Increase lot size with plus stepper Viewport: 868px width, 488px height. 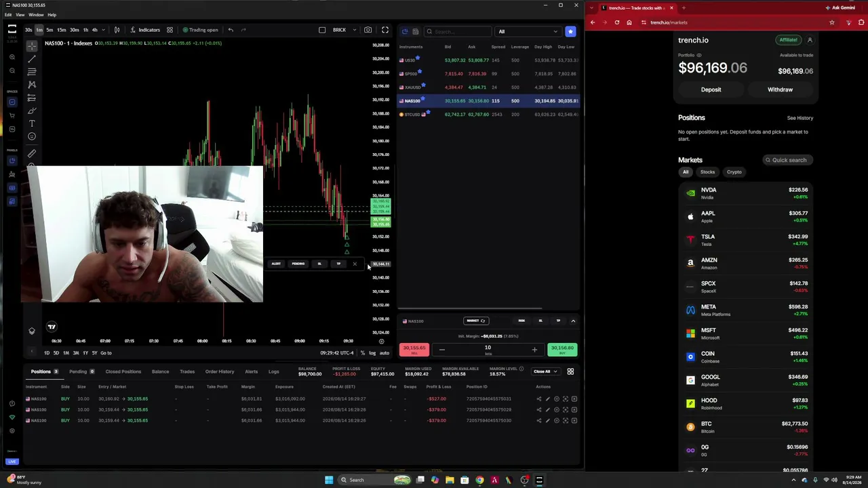click(534, 350)
